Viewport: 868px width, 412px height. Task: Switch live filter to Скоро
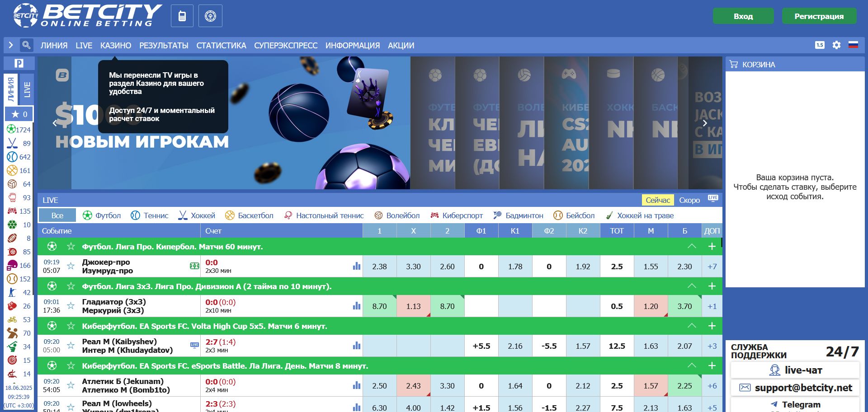[689, 200]
